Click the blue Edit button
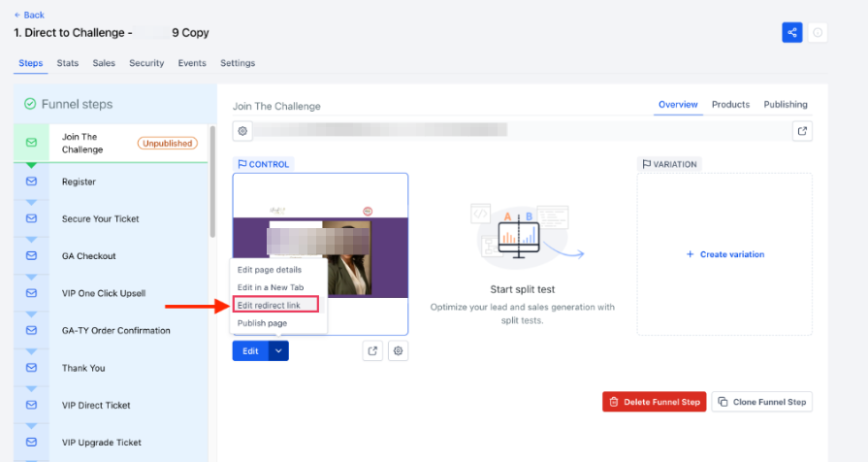The width and height of the screenshot is (868, 462). (x=250, y=350)
